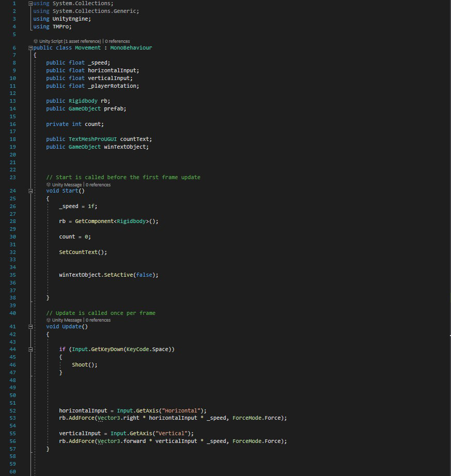Click 'count = 0;' statement
The height and width of the screenshot is (476, 451).
tap(75, 237)
